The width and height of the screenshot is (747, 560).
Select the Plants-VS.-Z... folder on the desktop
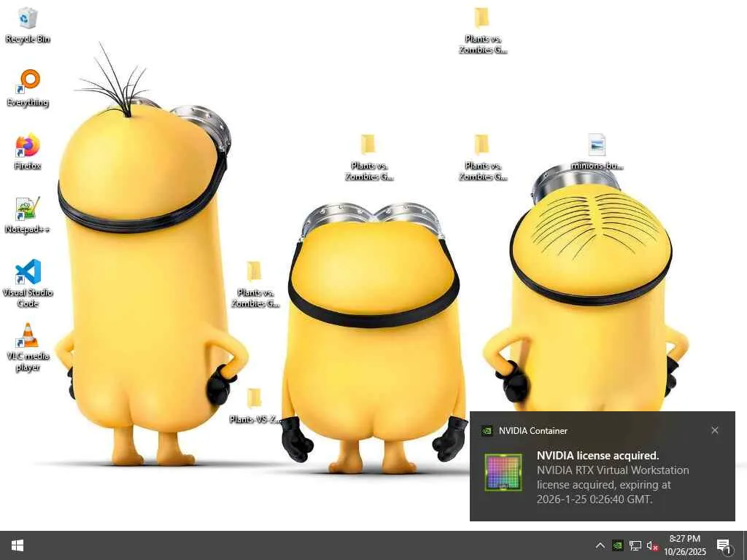pos(255,405)
